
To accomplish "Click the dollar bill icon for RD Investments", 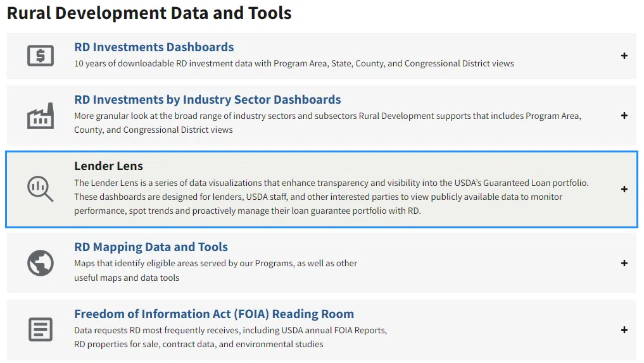I will (41, 56).
